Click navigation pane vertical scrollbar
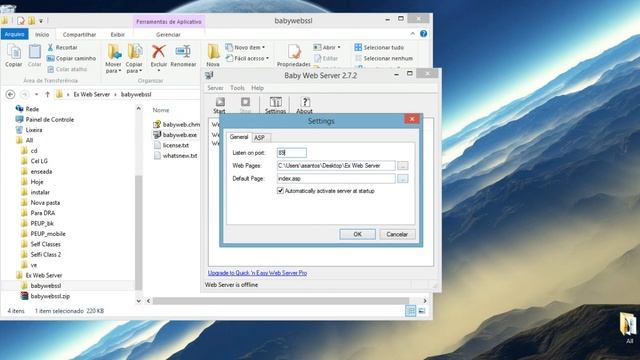The width and height of the screenshot is (640, 360). [x=139, y=233]
